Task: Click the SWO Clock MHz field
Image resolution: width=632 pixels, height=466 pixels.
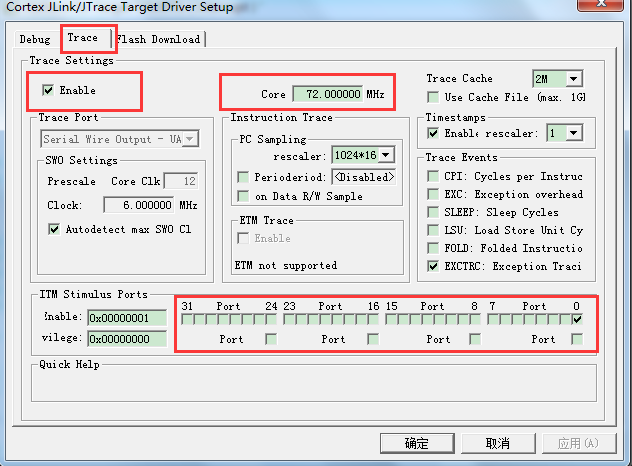Action: [139, 205]
